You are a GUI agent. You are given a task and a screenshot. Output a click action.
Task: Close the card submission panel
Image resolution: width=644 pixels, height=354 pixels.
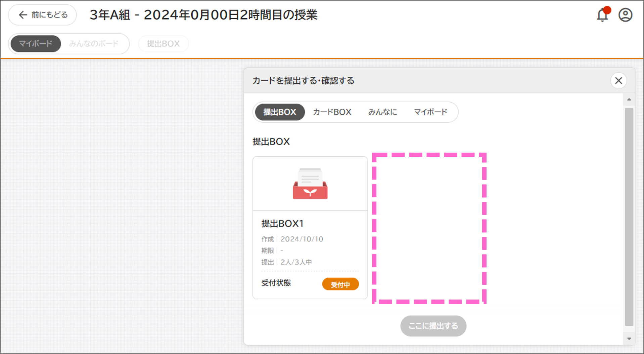(x=618, y=81)
